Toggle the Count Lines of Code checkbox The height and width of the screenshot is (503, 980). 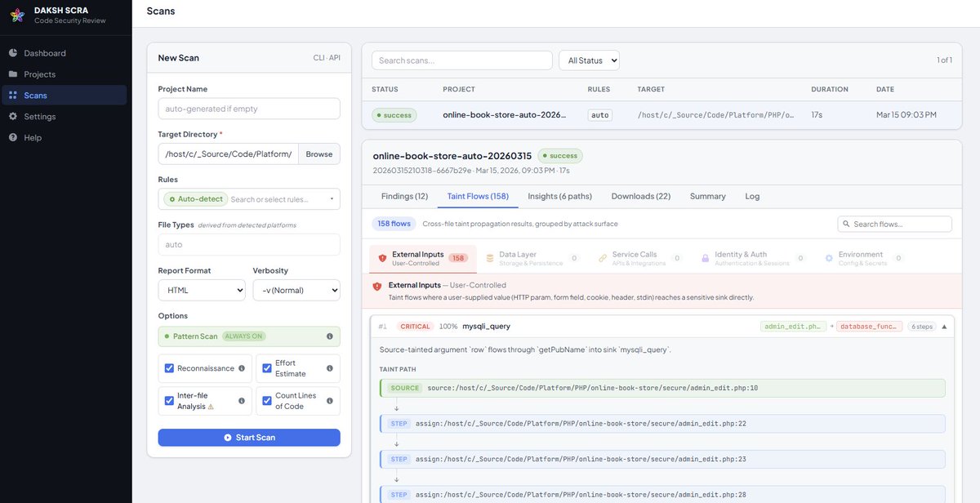click(267, 401)
